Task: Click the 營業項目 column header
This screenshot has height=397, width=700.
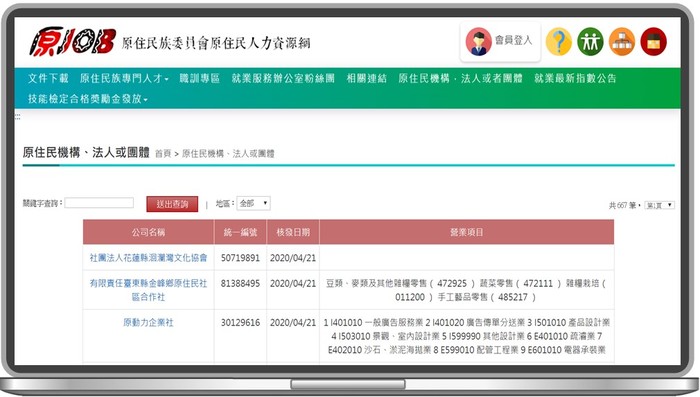Action: click(x=467, y=232)
